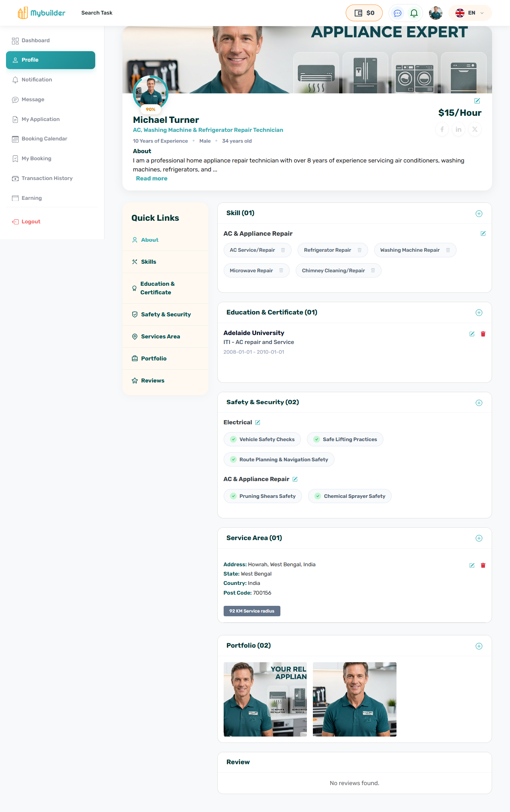Click the $15/Hour rate text
Viewport: 510px width, 812px height.
(x=460, y=113)
